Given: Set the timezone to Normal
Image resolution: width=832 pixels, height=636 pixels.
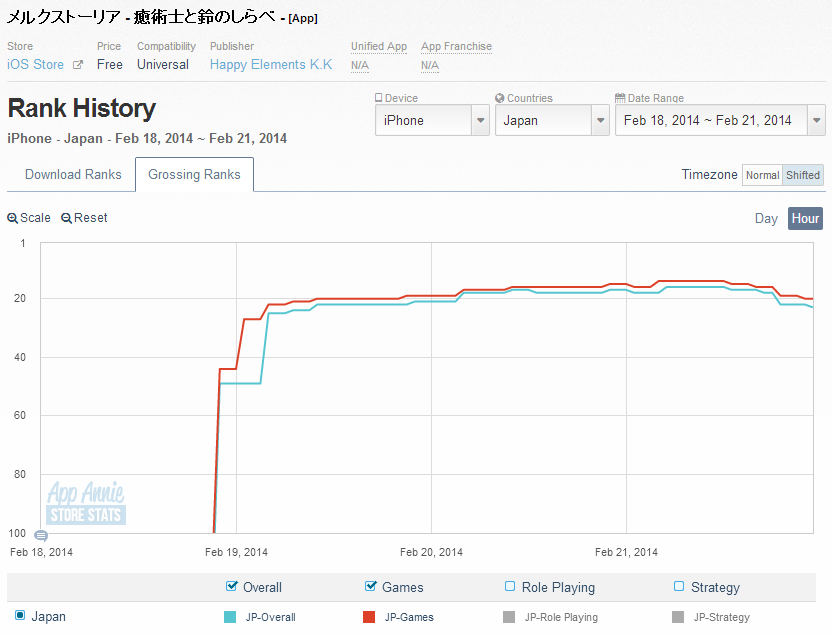Looking at the screenshot, I should (x=762, y=175).
